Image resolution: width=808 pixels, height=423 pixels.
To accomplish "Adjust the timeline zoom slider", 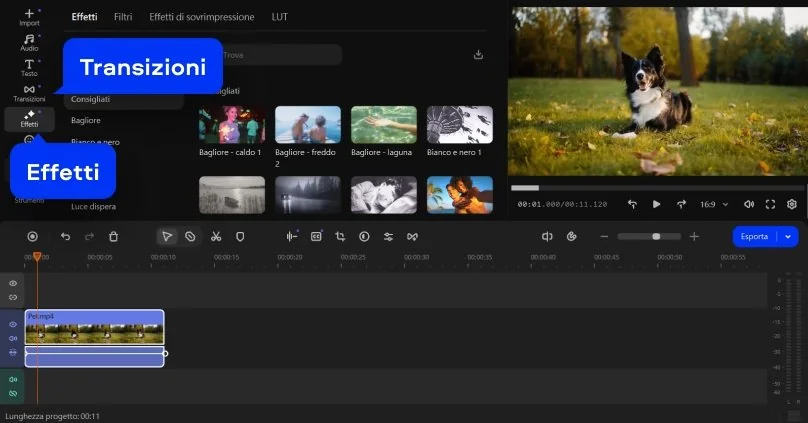I will [655, 236].
